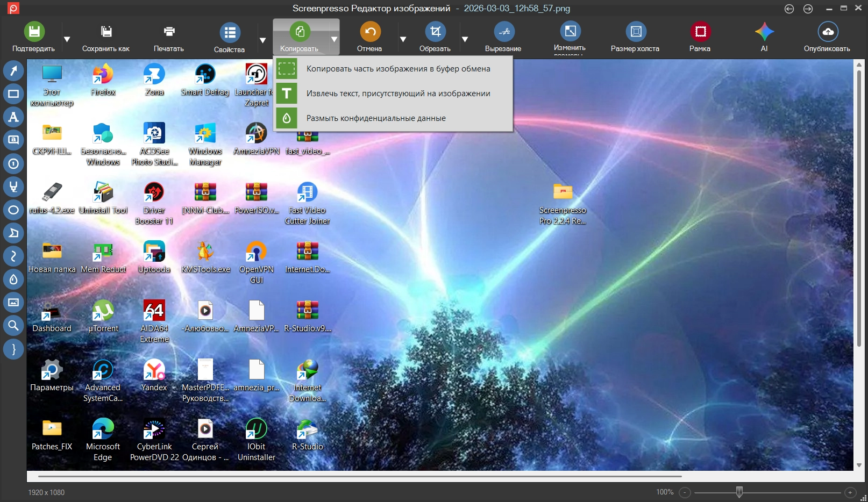
Task: Click the 100% zoom value
Action: [x=665, y=492]
